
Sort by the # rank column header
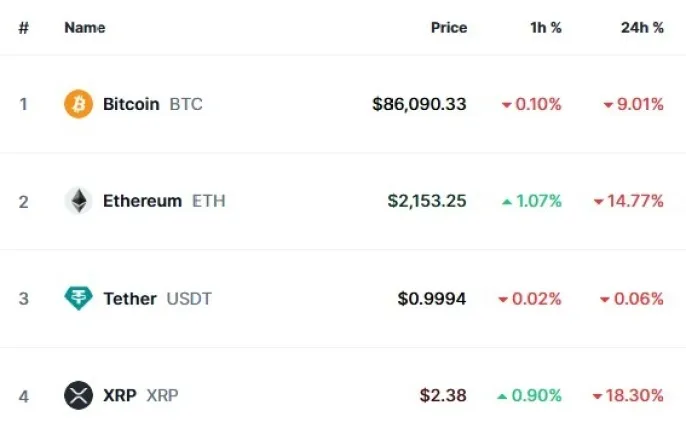(24, 28)
